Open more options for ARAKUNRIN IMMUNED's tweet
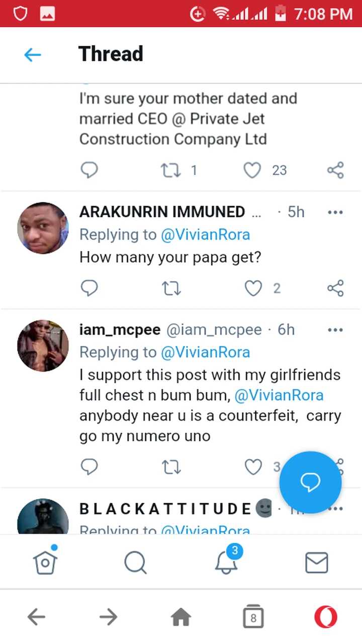 (x=335, y=212)
